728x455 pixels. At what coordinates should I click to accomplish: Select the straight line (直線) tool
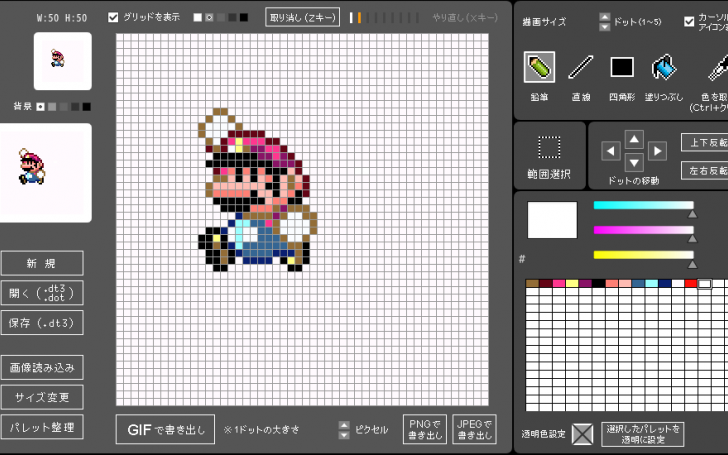coord(580,67)
